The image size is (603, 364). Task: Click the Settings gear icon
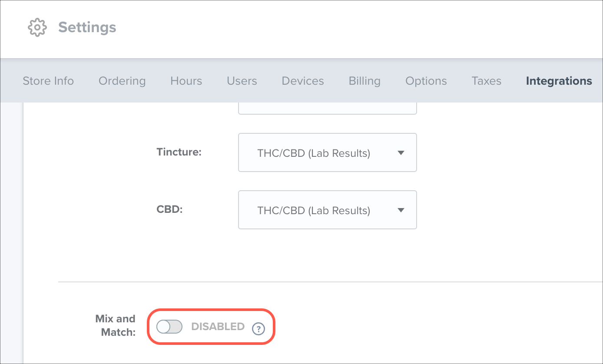(37, 27)
